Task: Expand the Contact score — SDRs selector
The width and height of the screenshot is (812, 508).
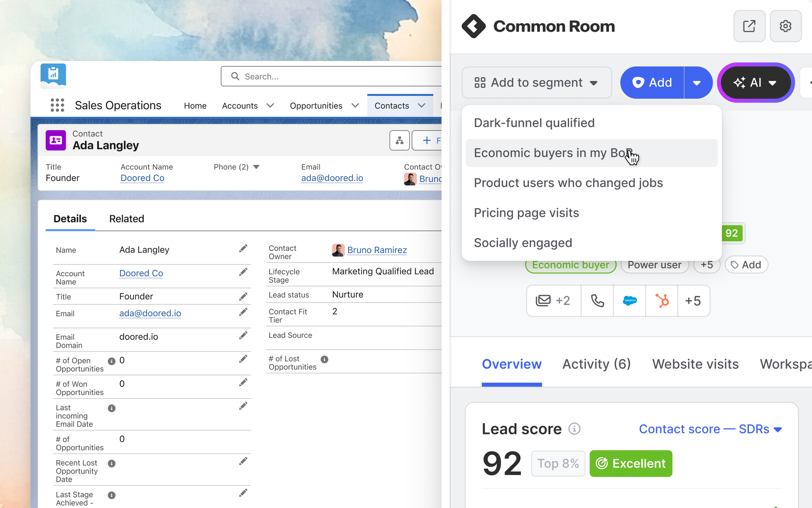Action: click(x=710, y=429)
